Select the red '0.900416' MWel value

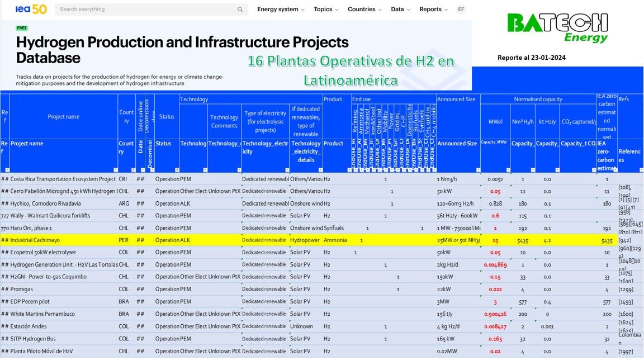[495, 314]
